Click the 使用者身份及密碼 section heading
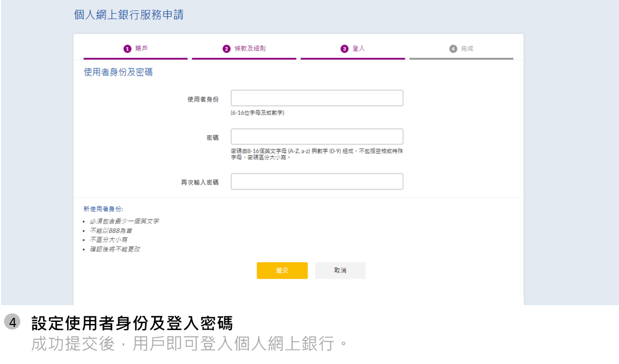Viewport: 619px width, 364px height. click(118, 72)
